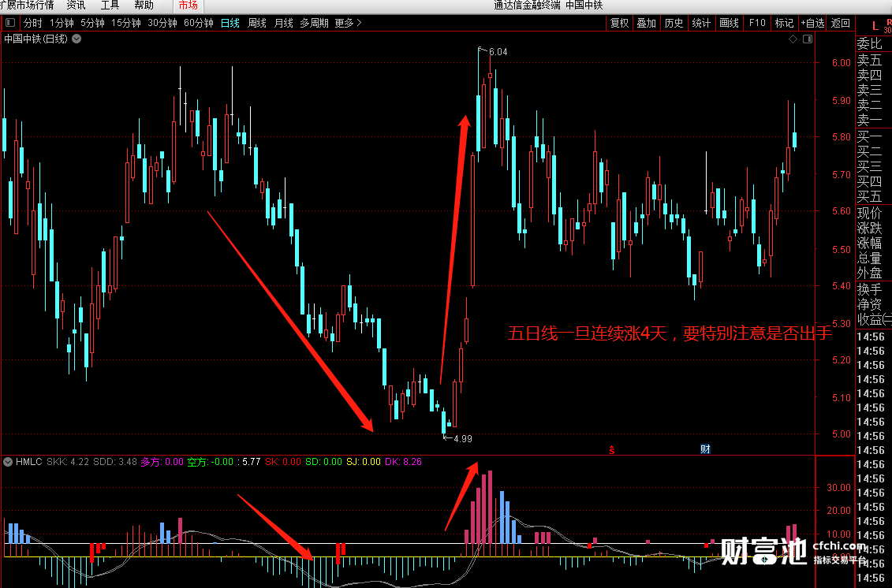Click the 现价 label in quote panel
892x588 pixels.
coord(869,214)
